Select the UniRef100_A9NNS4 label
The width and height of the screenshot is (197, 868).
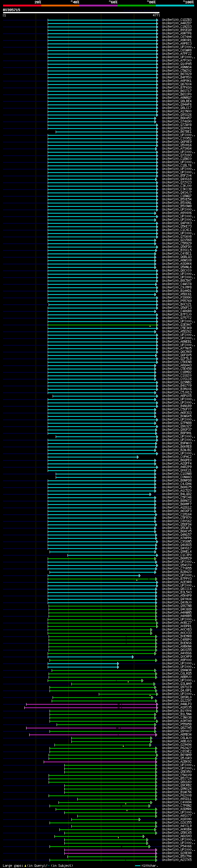[x=177, y=67]
